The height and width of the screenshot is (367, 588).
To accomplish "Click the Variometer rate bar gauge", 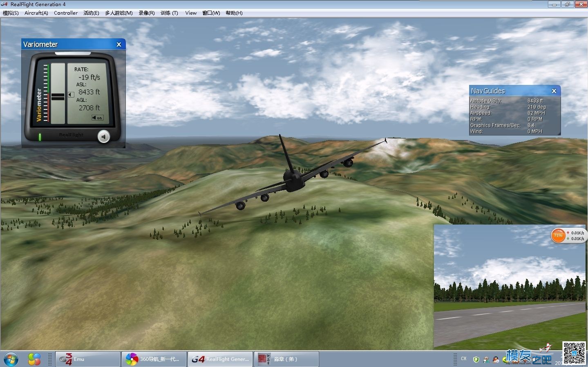I will tap(58, 93).
